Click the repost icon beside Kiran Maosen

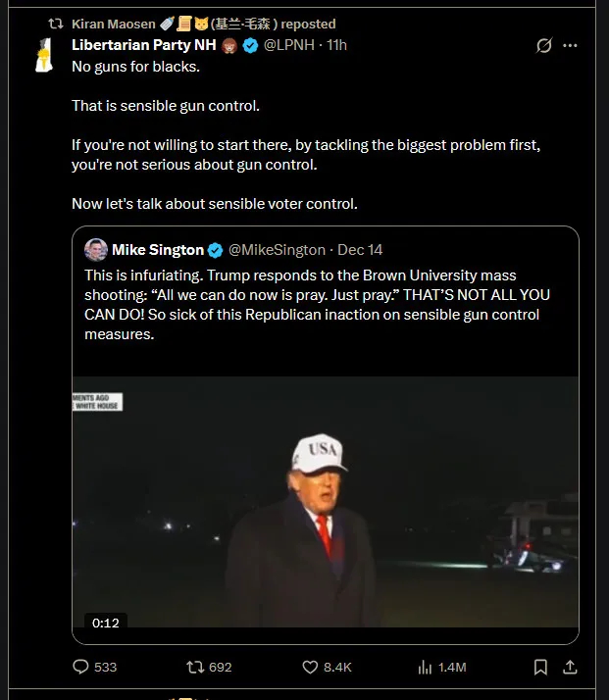pyautogui.click(x=57, y=24)
